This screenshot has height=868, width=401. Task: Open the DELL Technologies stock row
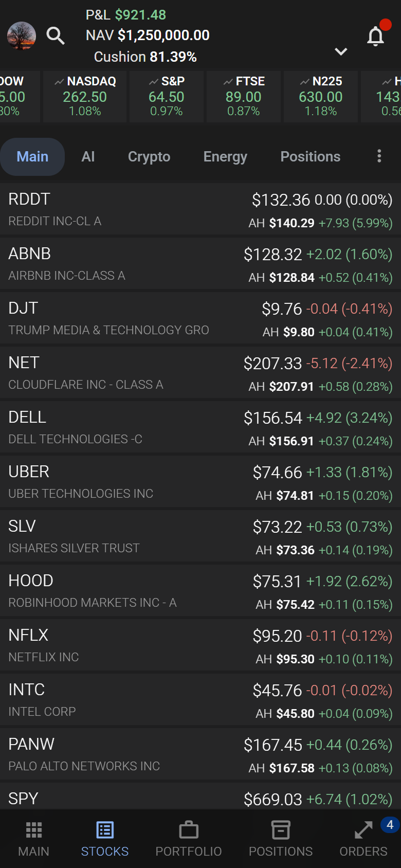[x=200, y=428]
